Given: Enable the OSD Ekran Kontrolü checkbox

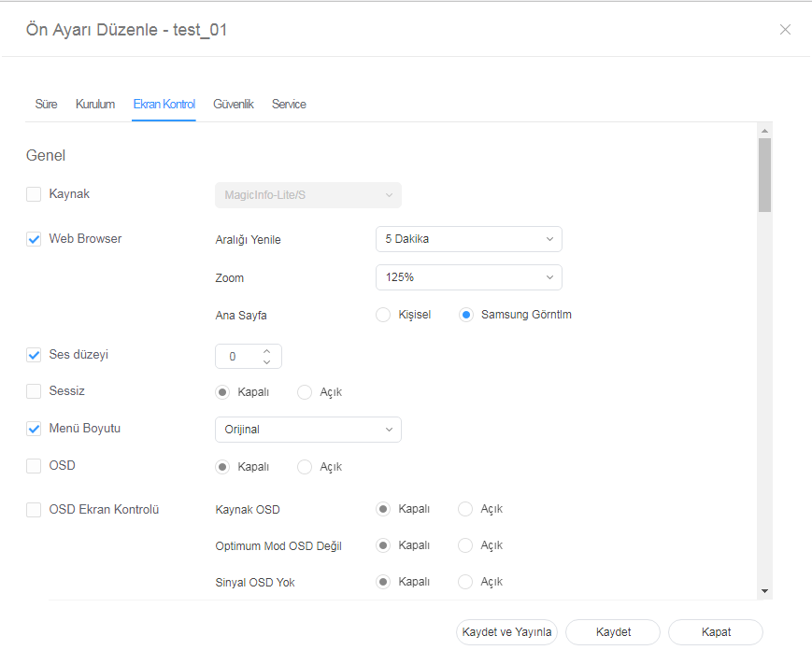Looking at the screenshot, I should coord(34,510).
